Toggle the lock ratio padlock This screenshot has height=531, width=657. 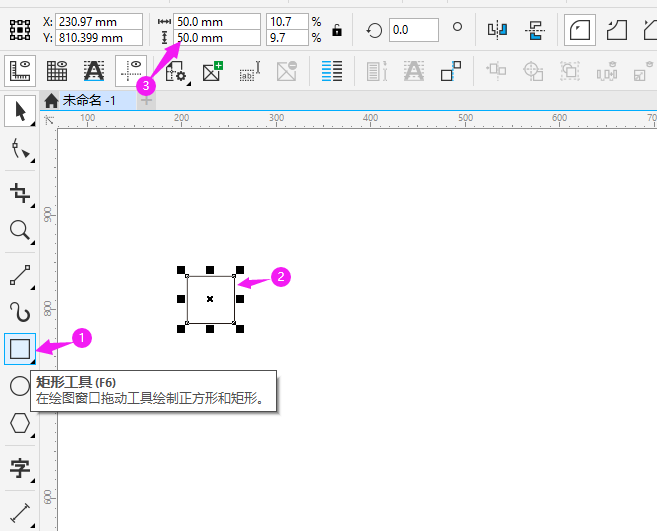pyautogui.click(x=337, y=30)
